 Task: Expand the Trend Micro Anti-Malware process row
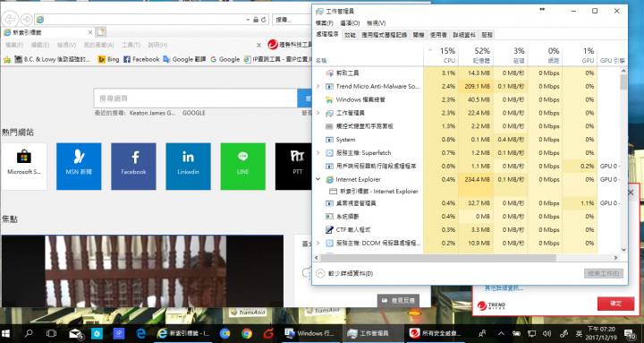(318, 86)
